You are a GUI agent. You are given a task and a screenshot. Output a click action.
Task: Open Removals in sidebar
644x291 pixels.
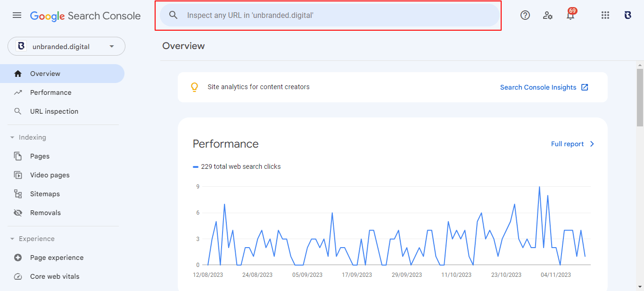pyautogui.click(x=62, y=213)
